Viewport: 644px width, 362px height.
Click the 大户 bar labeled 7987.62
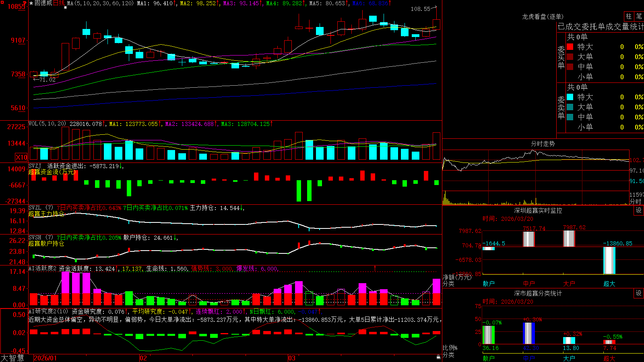tap(569, 239)
